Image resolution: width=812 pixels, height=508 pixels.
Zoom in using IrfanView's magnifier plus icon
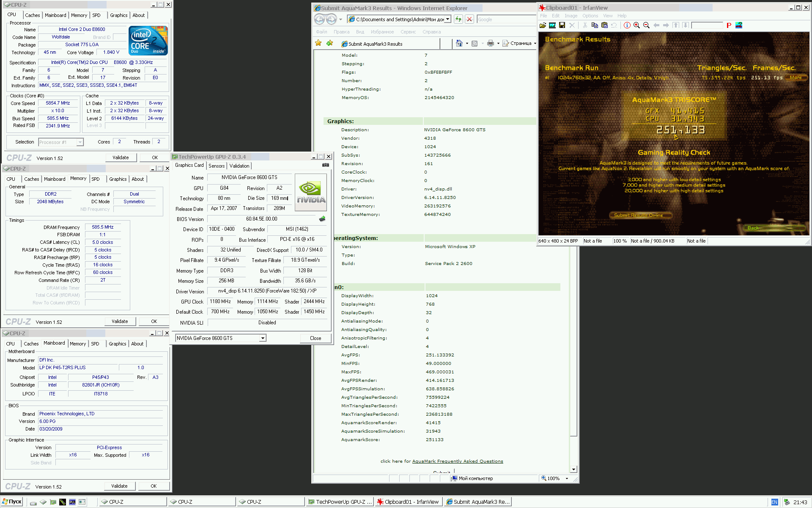point(636,25)
